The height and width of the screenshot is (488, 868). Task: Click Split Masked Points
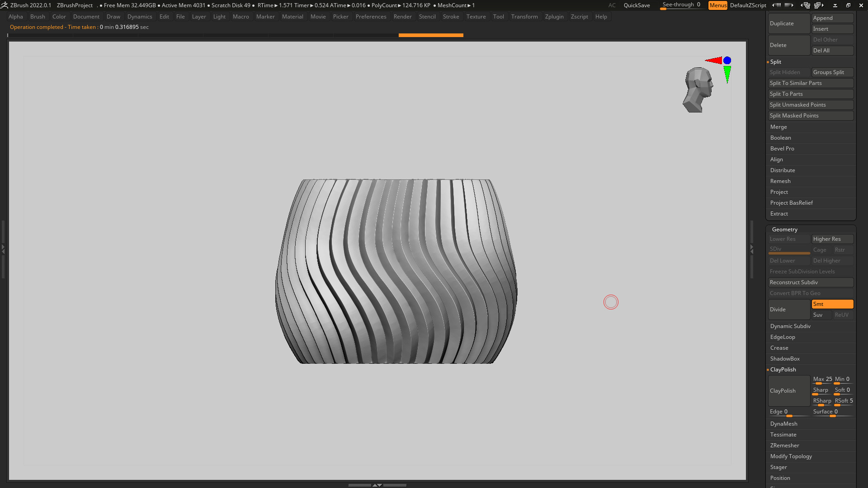tap(811, 116)
